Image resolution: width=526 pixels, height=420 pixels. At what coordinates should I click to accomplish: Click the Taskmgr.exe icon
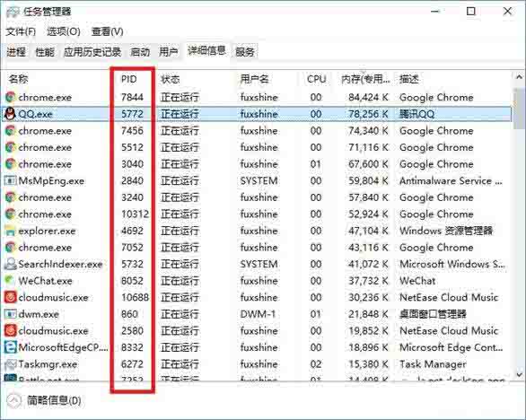tap(10, 364)
